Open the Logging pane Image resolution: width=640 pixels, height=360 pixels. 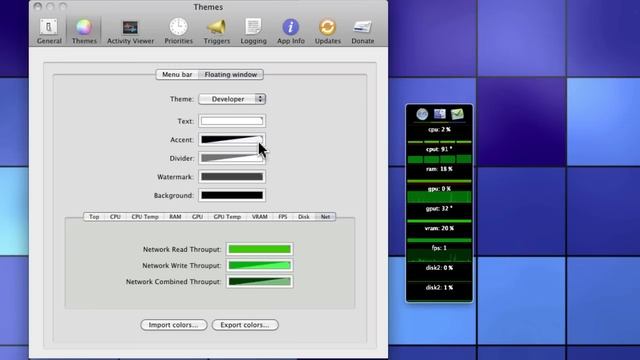click(253, 31)
